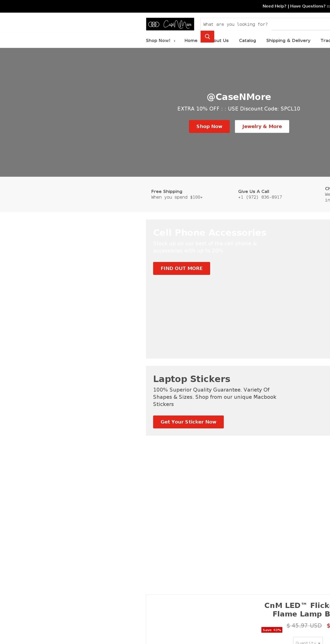330x644 pixels.
Task: Click the Laptop Stickers heading
Action: point(192,379)
